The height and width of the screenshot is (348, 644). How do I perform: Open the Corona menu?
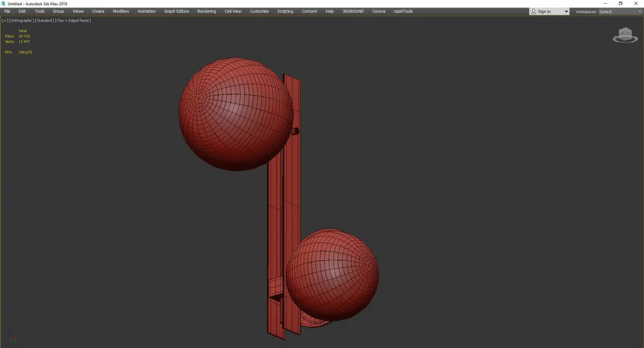[x=378, y=11]
